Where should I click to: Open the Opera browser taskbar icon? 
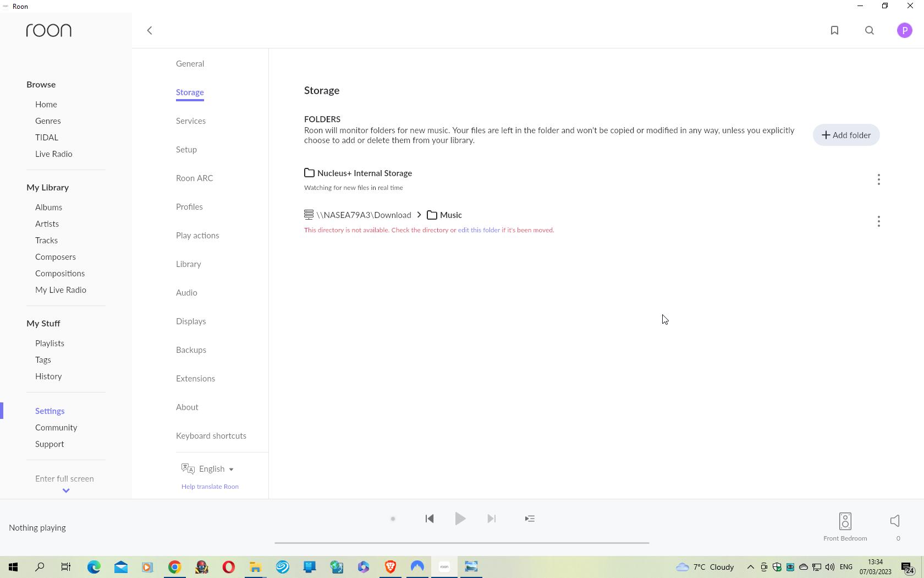click(x=229, y=567)
